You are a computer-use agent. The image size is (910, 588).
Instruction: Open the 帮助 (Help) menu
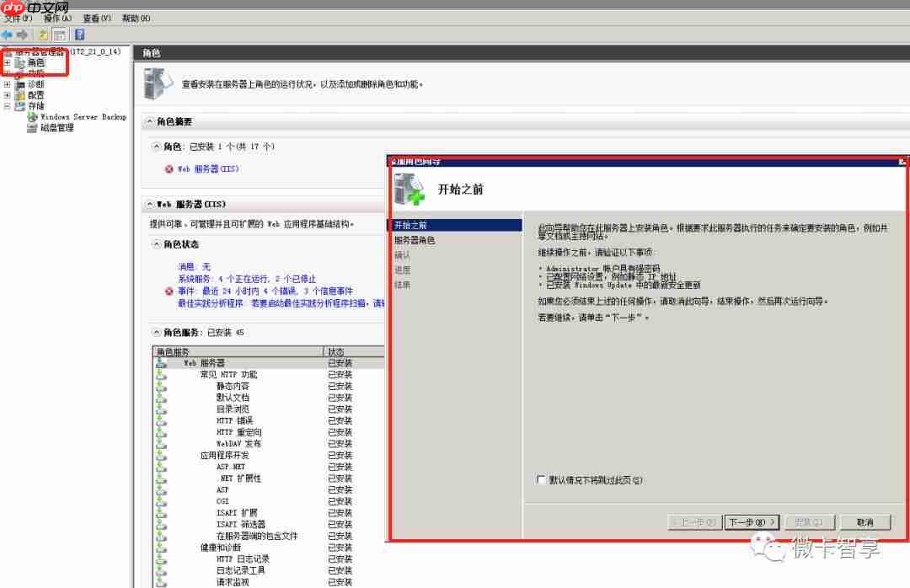tap(136, 19)
